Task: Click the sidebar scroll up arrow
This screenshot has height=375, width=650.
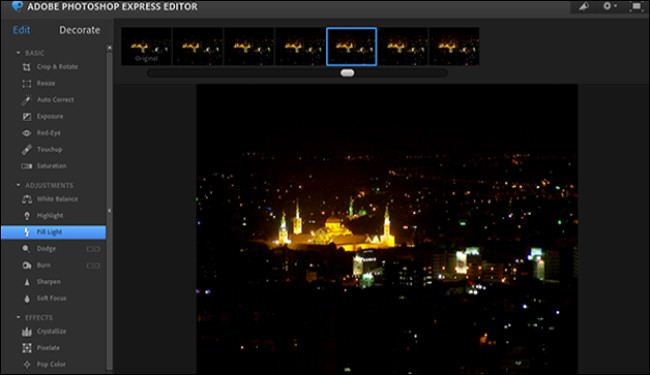Action: pos(109,48)
